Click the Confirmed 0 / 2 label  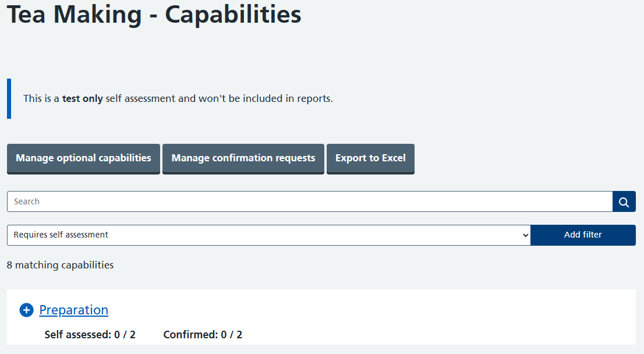coord(203,335)
